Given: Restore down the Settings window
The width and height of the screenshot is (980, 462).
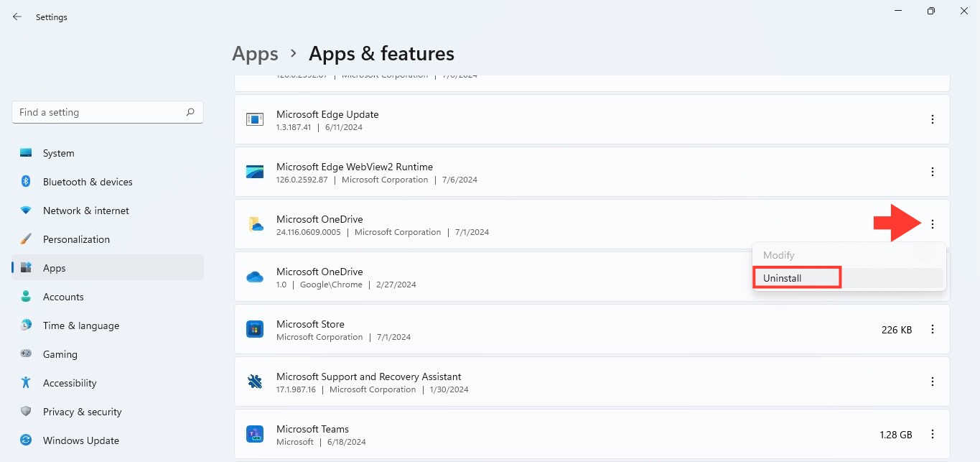Looking at the screenshot, I should pos(931,11).
